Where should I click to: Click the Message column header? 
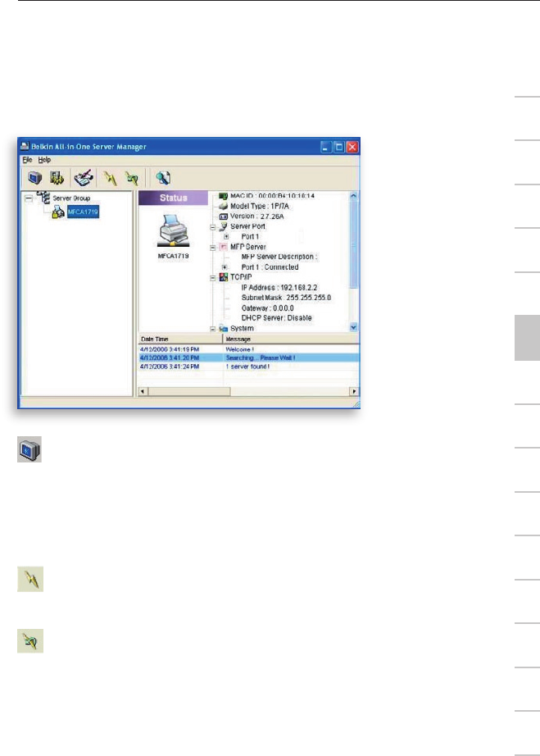[x=291, y=339]
